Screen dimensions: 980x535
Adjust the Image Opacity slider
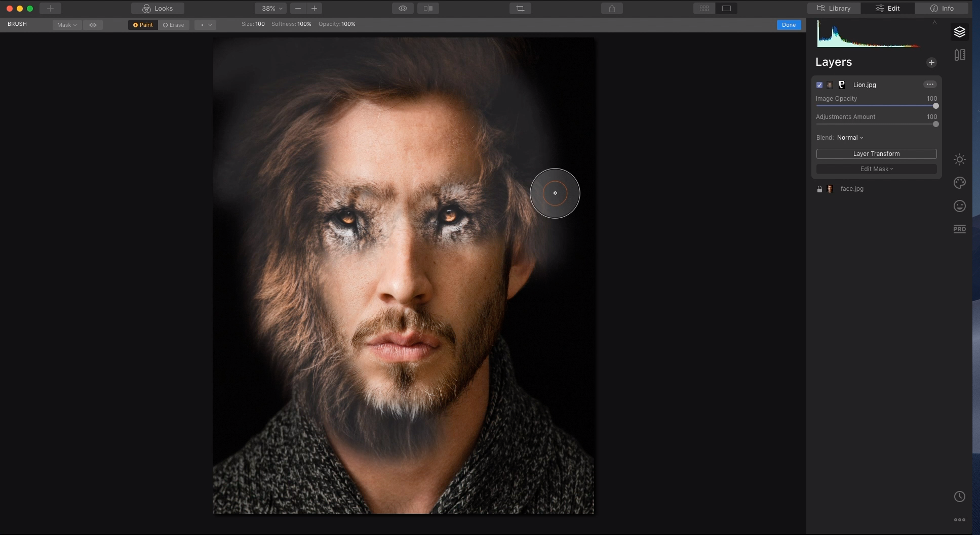[x=935, y=106]
